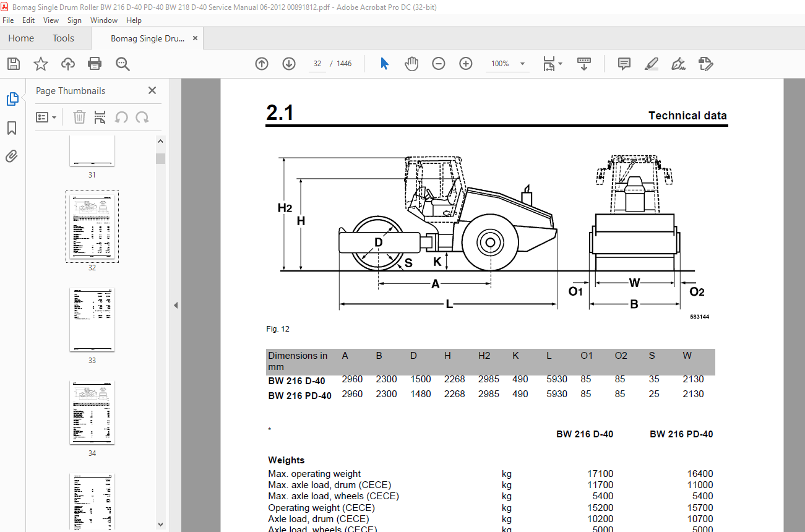
Task: Open the Attachments paperclip icon
Action: coord(12,157)
